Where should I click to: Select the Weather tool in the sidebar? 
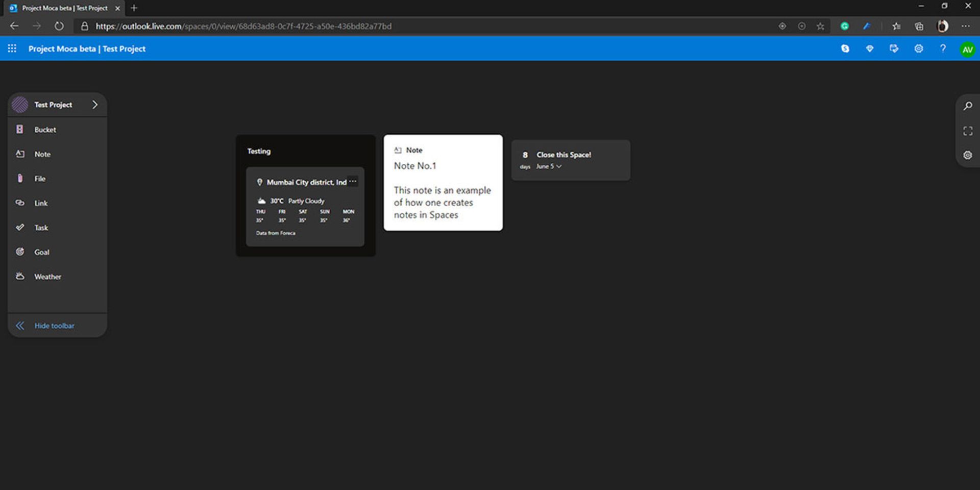point(47,276)
